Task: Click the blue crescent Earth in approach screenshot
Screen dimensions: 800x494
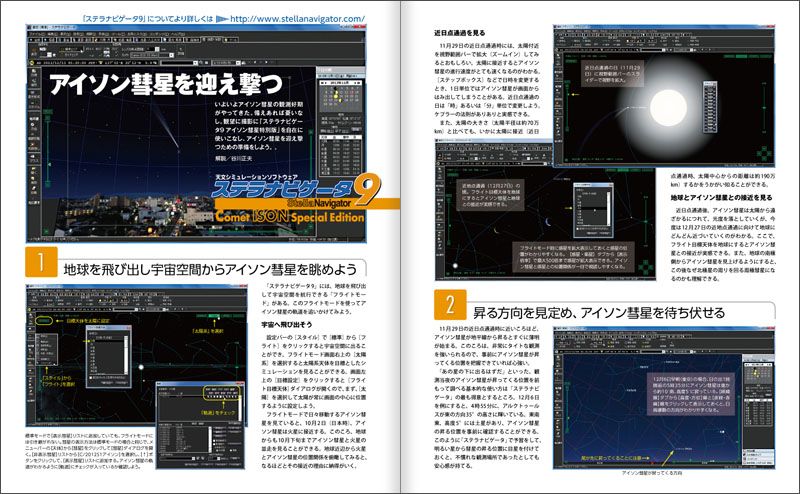Action: pyautogui.click(x=548, y=221)
